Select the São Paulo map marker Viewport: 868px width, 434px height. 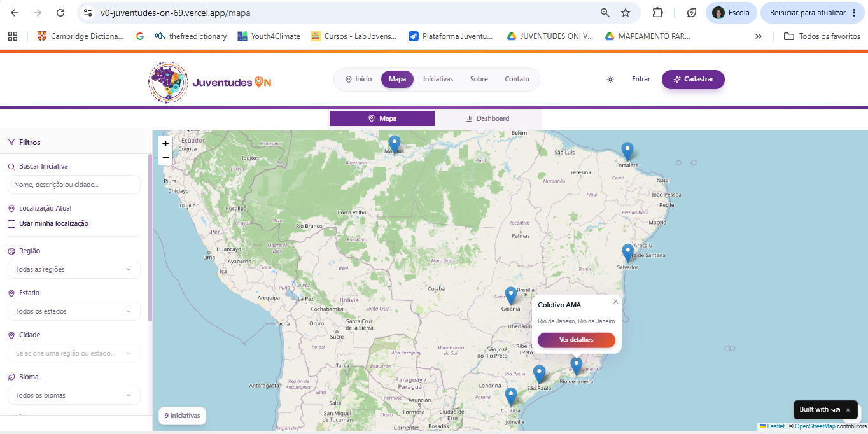tap(540, 374)
